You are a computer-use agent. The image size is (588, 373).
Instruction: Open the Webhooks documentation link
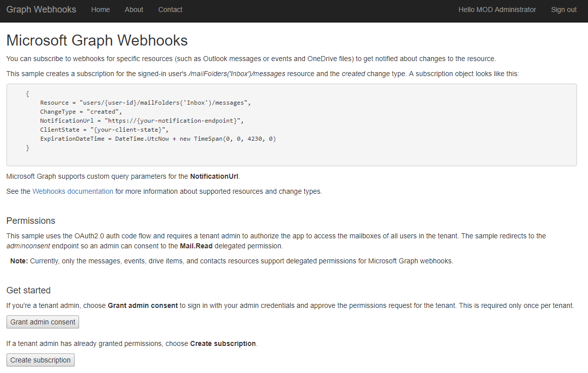tap(73, 191)
